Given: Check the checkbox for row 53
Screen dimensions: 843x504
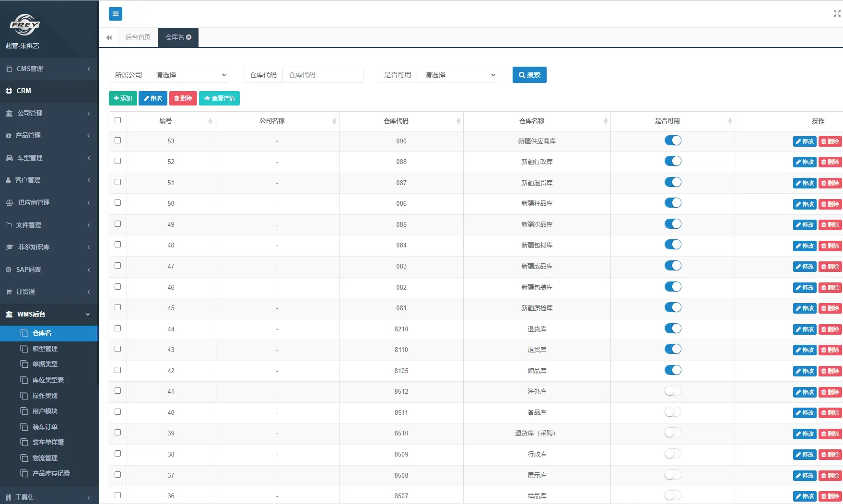Looking at the screenshot, I should pyautogui.click(x=117, y=140).
